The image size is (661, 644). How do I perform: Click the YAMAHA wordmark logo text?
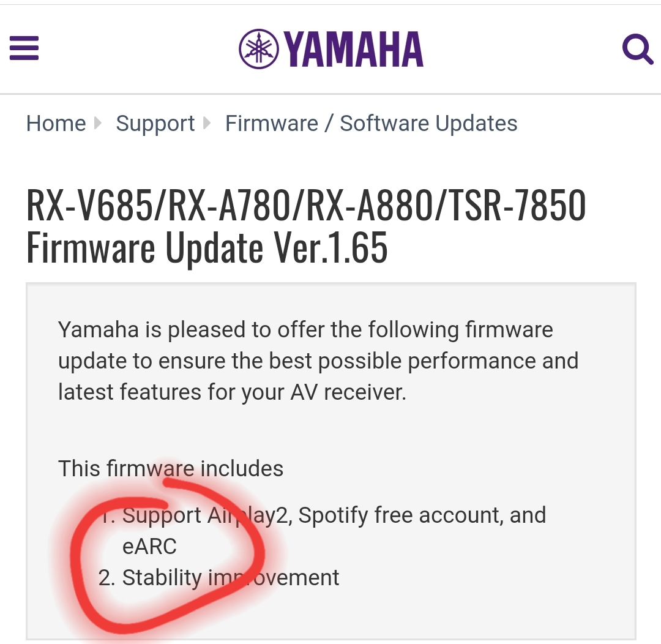pos(354,49)
